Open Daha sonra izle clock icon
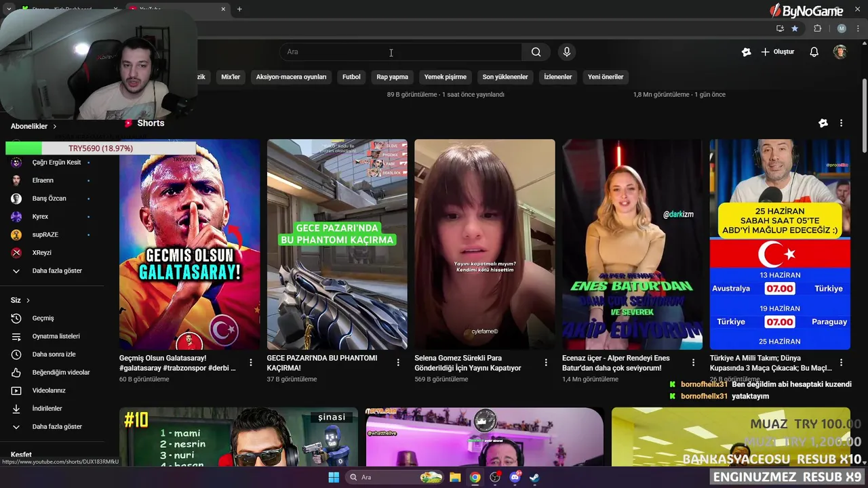Image resolution: width=868 pixels, height=488 pixels. 16,354
